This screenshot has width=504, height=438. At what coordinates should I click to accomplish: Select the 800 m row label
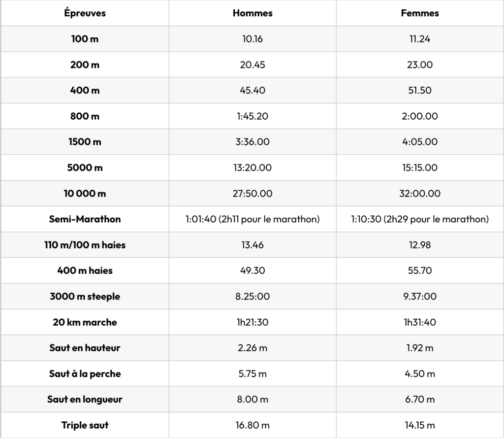click(85, 116)
